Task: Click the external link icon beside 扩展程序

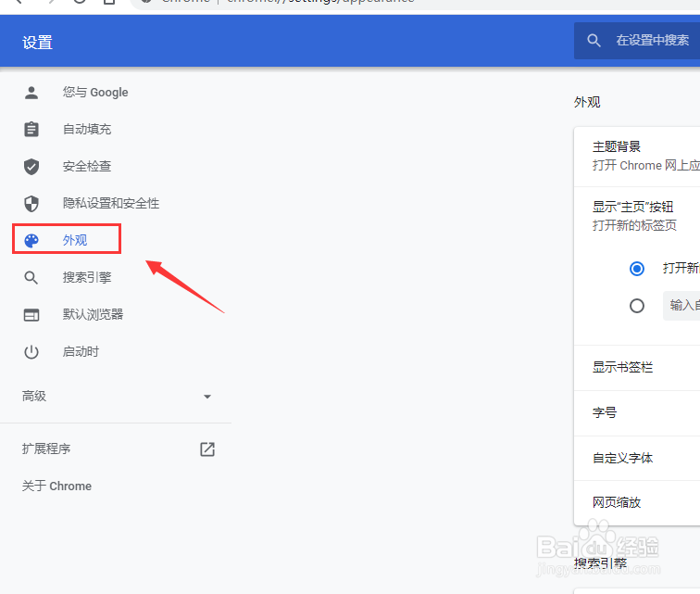Action: click(x=207, y=449)
